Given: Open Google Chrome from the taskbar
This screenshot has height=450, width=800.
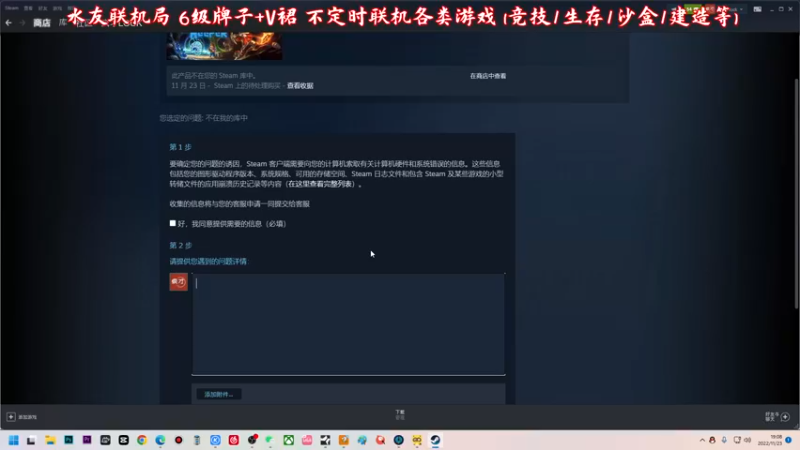Looking at the screenshot, I should tap(142, 440).
